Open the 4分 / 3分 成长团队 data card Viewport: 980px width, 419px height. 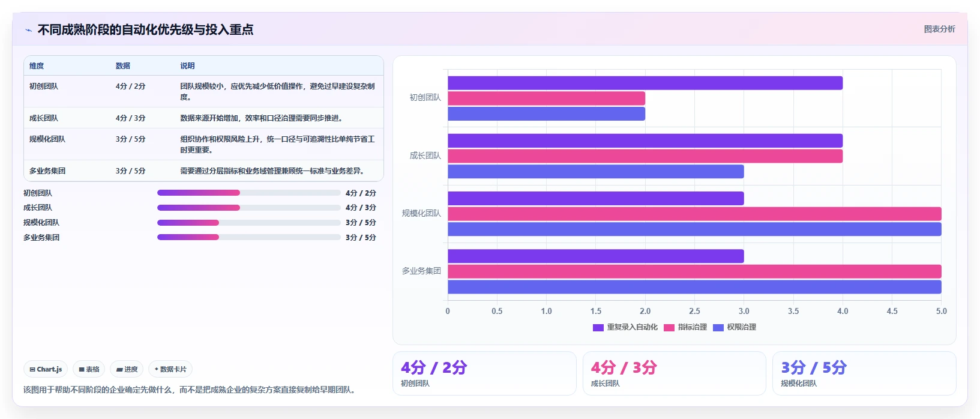675,373
